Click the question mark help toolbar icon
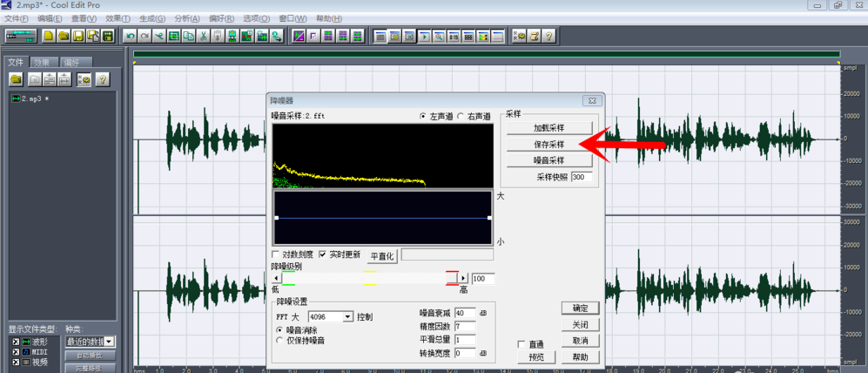The height and width of the screenshot is (373, 868). coord(548,37)
